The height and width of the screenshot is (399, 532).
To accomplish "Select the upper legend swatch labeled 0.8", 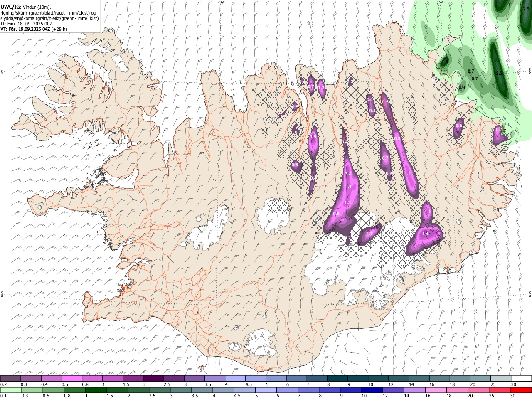I will pyautogui.click(x=92, y=378).
